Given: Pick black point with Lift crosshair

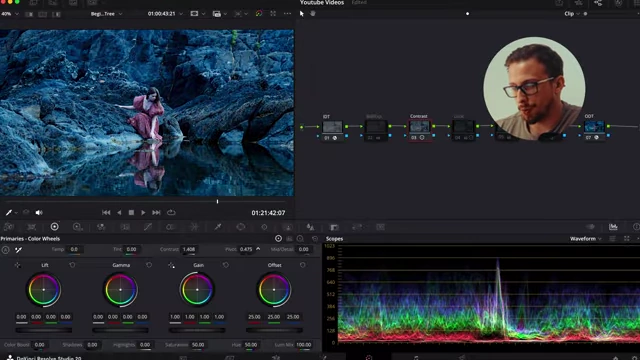Looking at the screenshot, I should [x=18, y=265].
